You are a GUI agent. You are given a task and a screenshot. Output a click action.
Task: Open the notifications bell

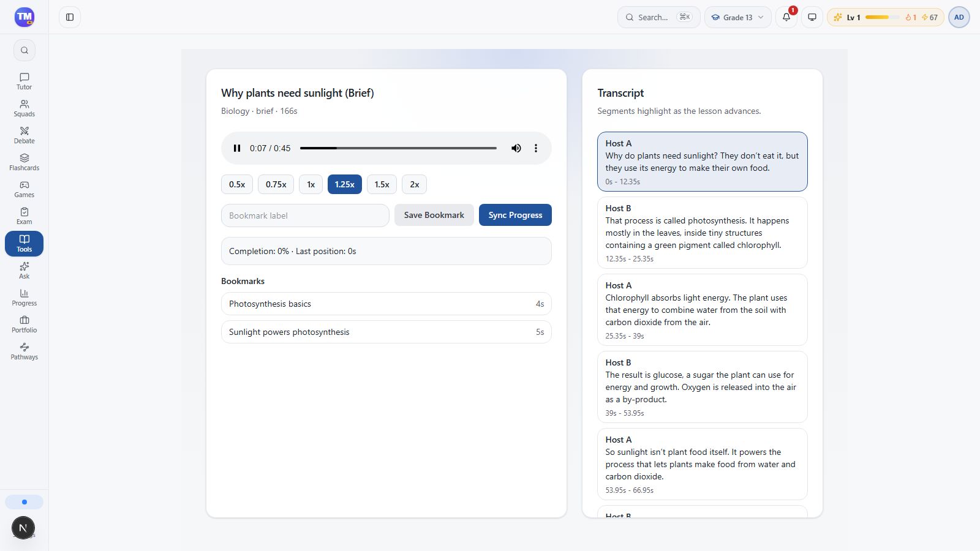point(786,17)
